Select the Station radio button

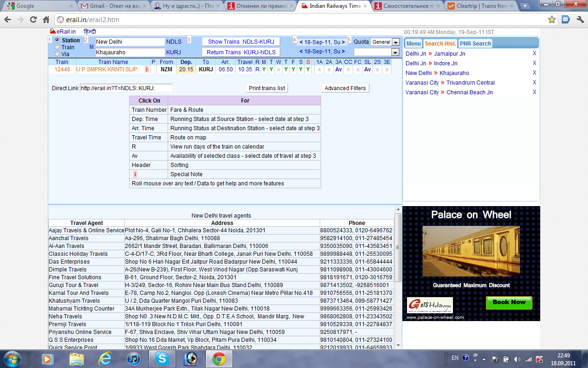pos(57,40)
